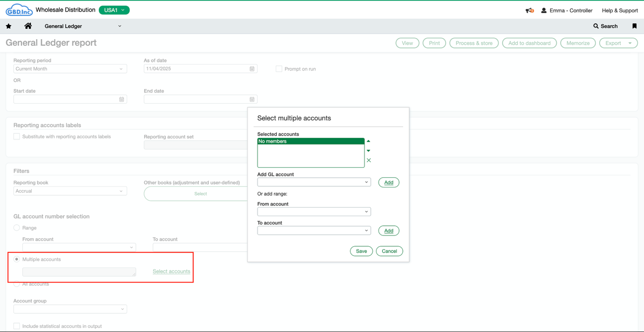Move selected account down with arrow
This screenshot has width=644, height=332.
click(368, 151)
